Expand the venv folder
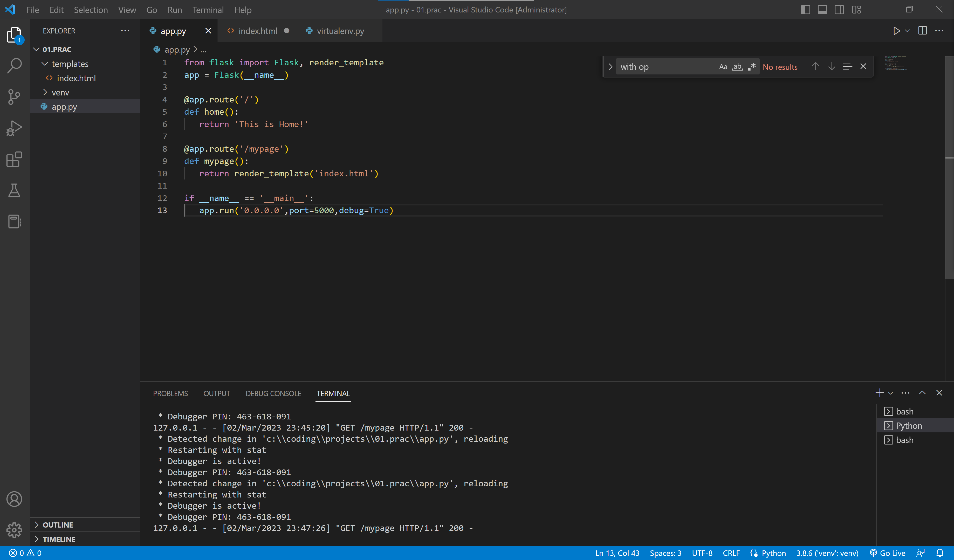Viewport: 954px width, 560px height. (x=45, y=92)
